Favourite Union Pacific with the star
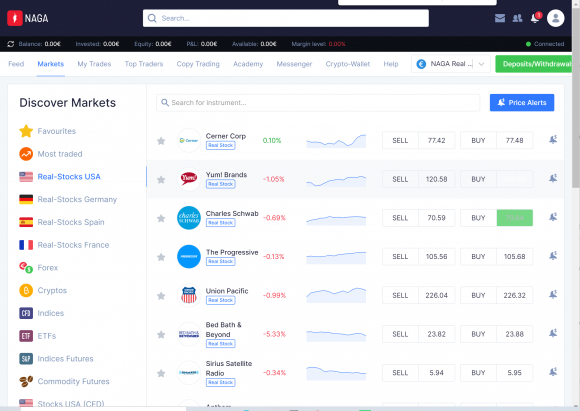This screenshot has height=411, width=580. coord(161,296)
